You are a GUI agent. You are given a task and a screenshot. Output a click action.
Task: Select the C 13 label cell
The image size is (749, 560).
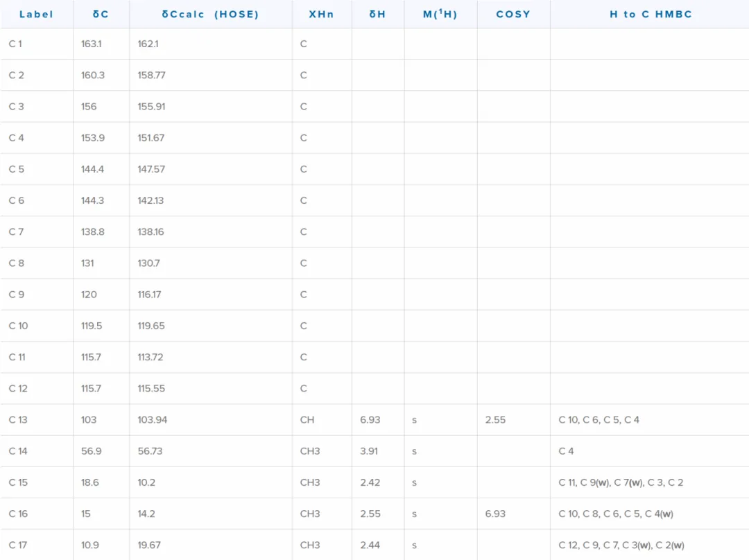click(18, 420)
